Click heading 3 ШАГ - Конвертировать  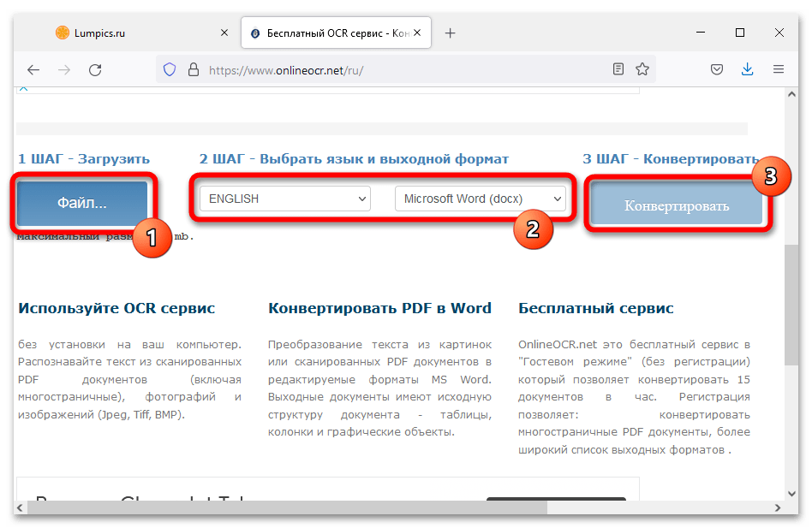671,159
